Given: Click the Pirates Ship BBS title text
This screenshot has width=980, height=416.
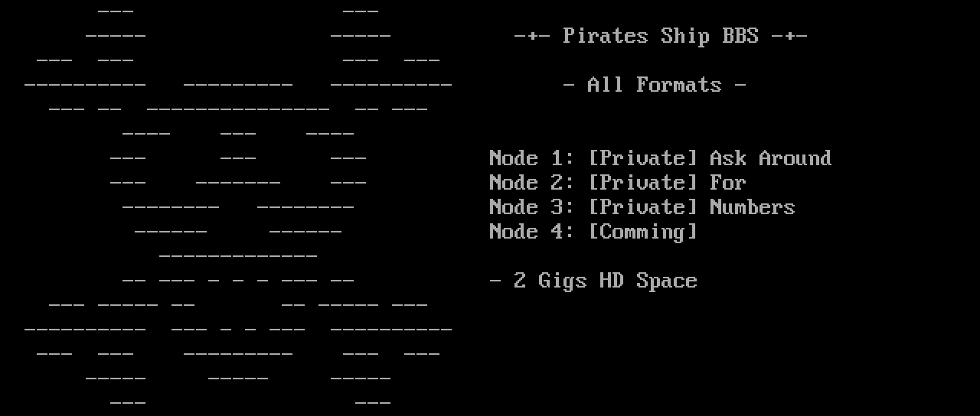Looking at the screenshot, I should click(660, 36).
